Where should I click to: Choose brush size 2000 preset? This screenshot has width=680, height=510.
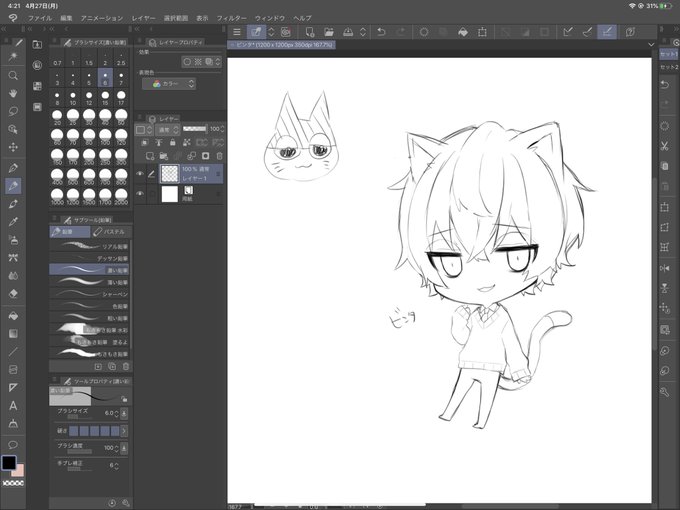(x=121, y=197)
